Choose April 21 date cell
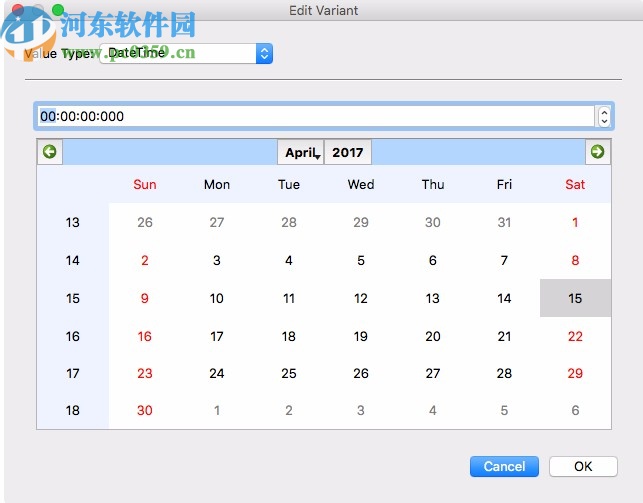Image resolution: width=643 pixels, height=503 pixels. [x=504, y=337]
